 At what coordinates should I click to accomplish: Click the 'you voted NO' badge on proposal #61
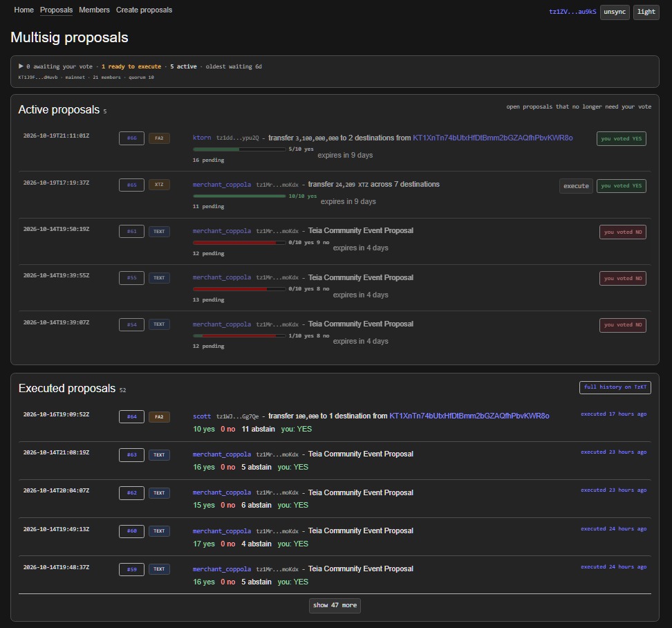pos(623,232)
